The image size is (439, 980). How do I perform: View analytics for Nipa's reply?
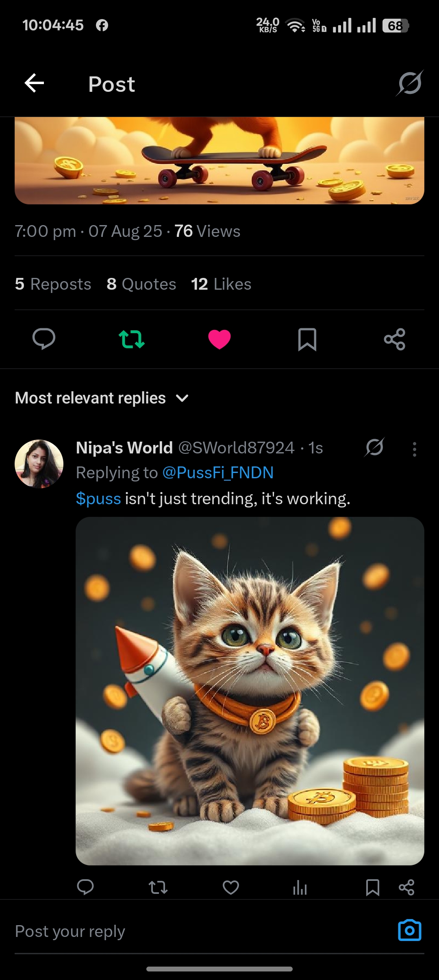[300, 887]
